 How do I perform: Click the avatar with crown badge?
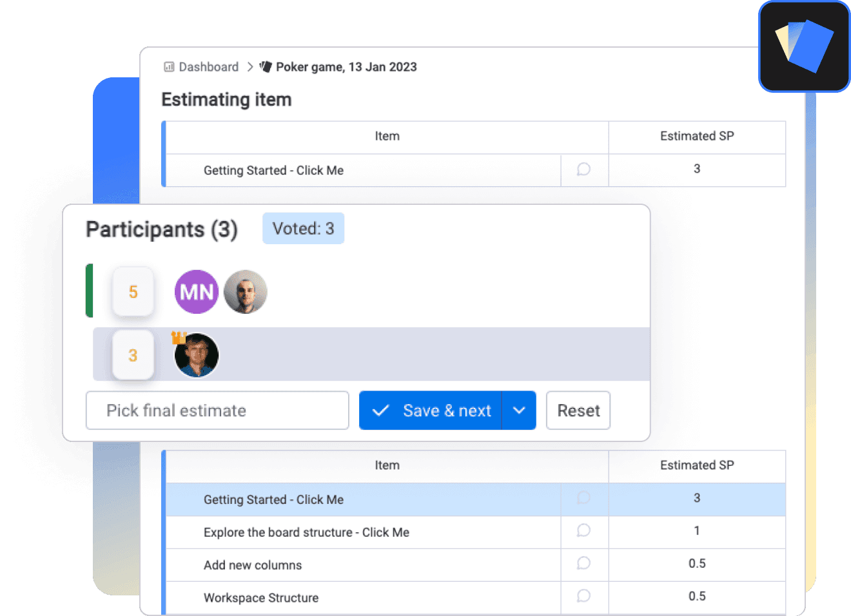(x=197, y=355)
